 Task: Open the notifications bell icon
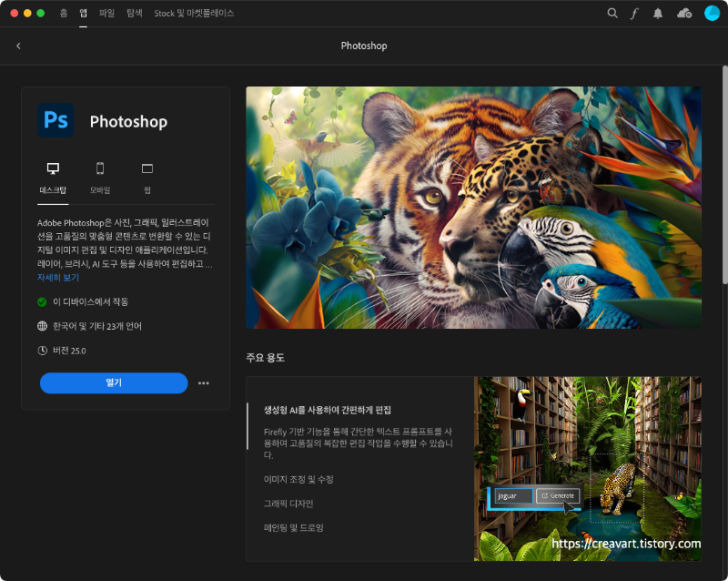[x=658, y=14]
